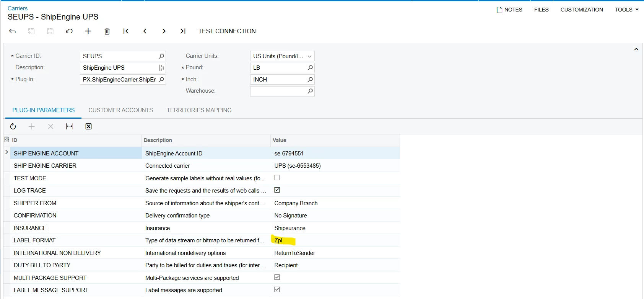Switch to the PLUG-IN PARAMETERS tab
This screenshot has height=299, width=644.
tap(44, 110)
